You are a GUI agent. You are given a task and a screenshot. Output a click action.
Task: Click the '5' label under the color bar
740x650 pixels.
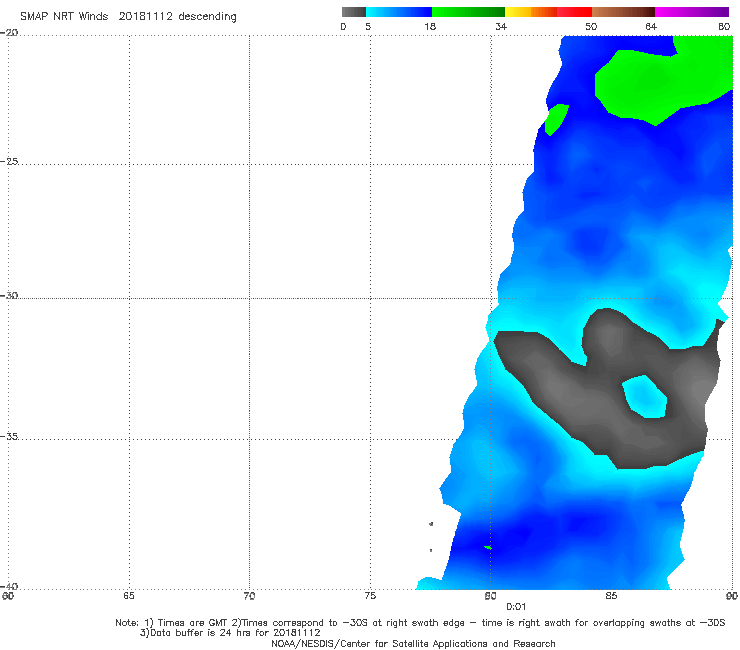[x=368, y=26]
